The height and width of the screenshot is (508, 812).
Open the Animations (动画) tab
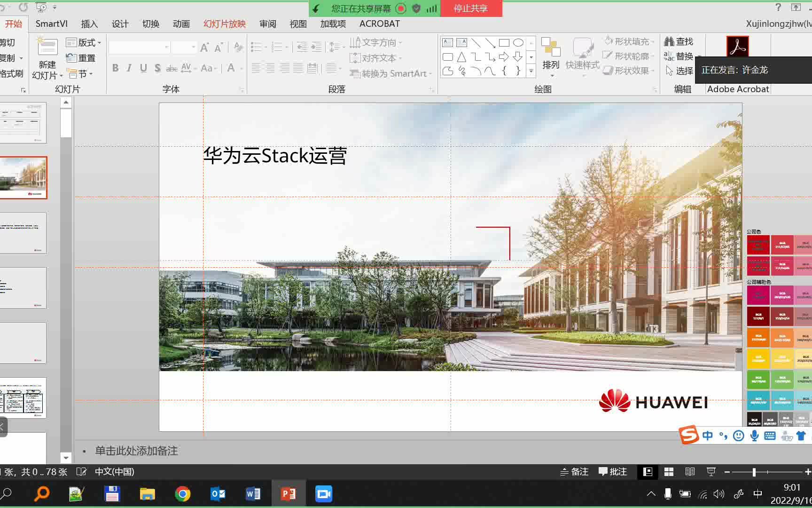pyautogui.click(x=181, y=24)
